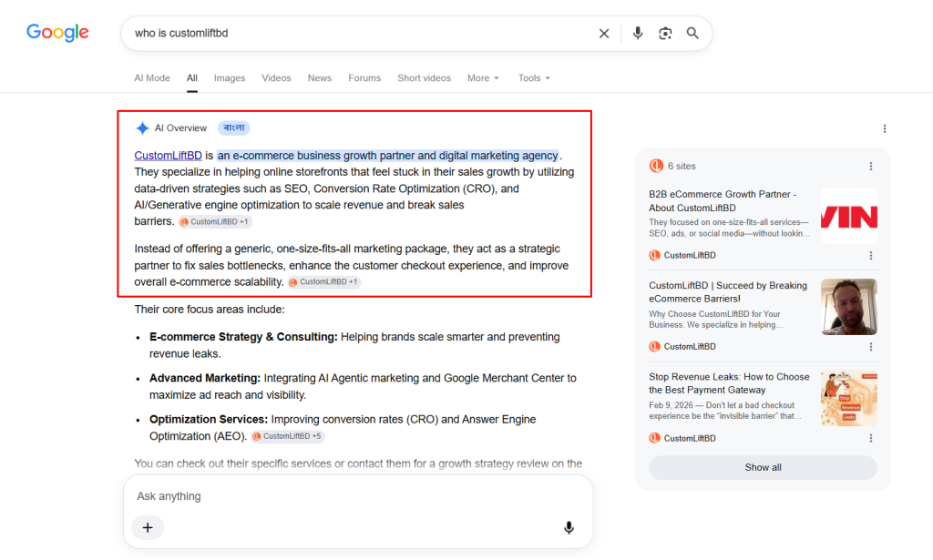Open the CustomLiftBD link in overview
The width and height of the screenshot is (933, 560).
pyautogui.click(x=168, y=156)
